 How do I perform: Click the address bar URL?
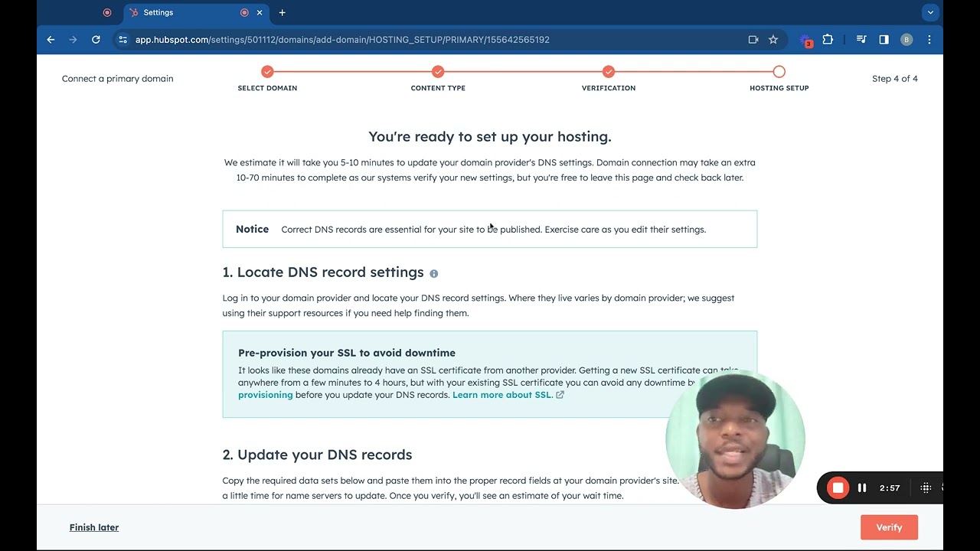click(342, 40)
